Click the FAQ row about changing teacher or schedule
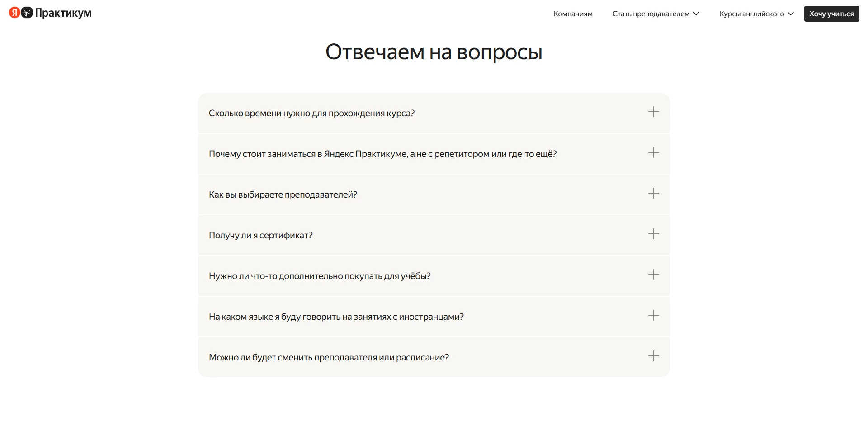The width and height of the screenshot is (868, 431). pos(434,356)
